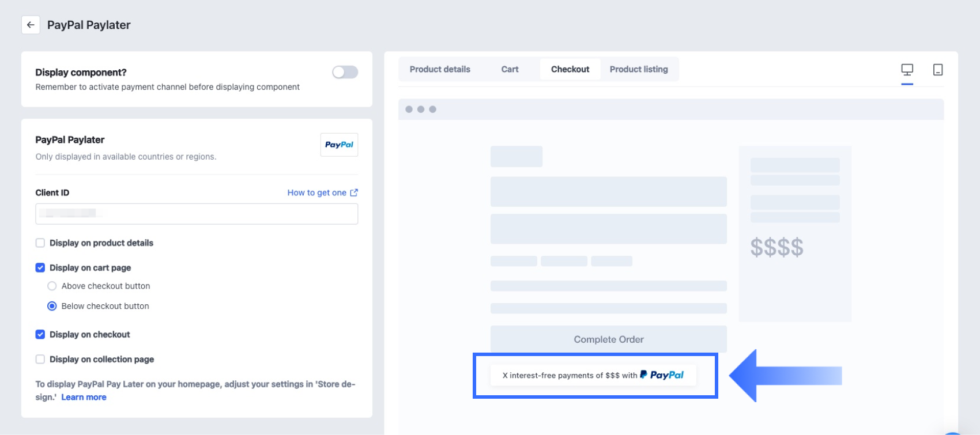Switch preview to mobile view
The image size is (980, 435).
tap(938, 70)
